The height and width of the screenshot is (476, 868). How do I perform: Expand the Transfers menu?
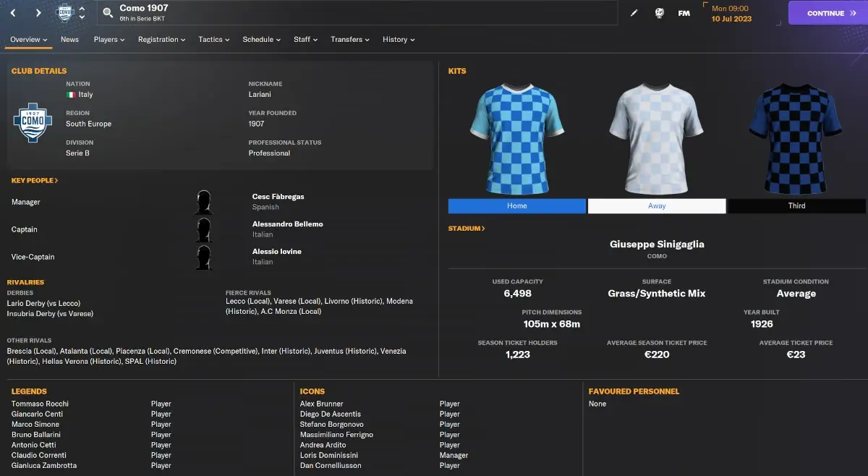tap(350, 40)
